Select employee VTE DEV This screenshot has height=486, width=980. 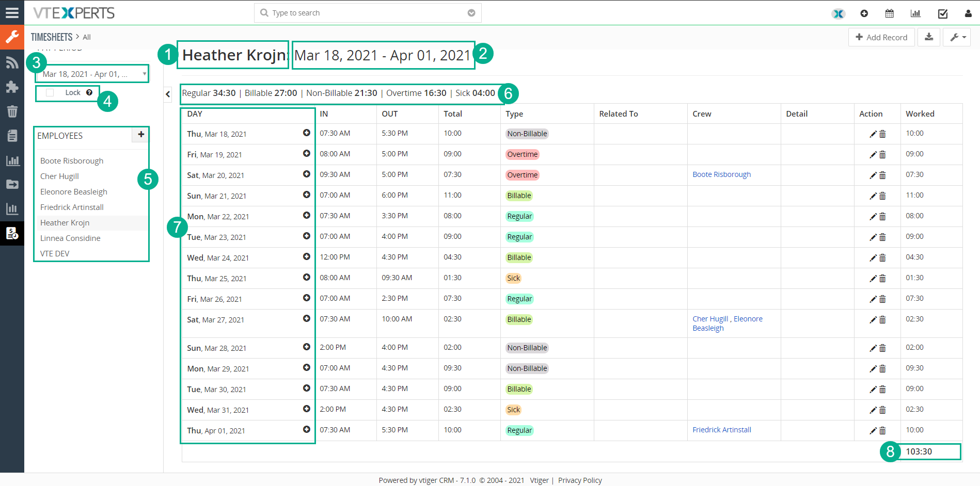pyautogui.click(x=55, y=253)
